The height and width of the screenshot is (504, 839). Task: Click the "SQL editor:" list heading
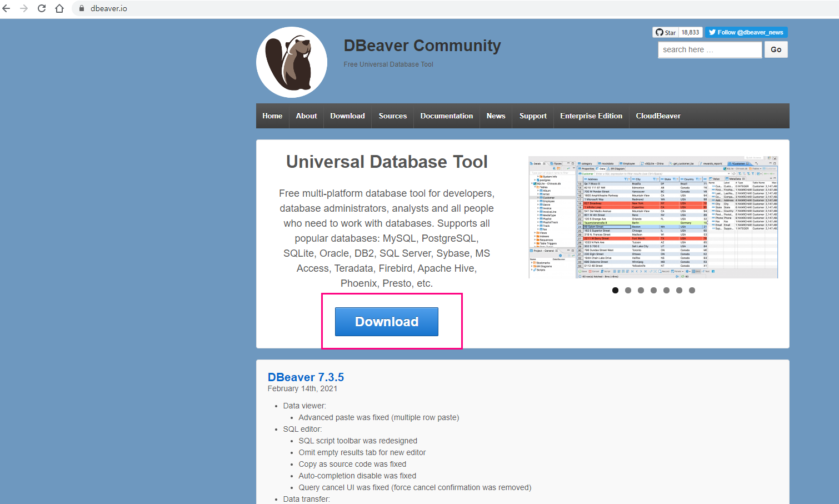tap(302, 429)
